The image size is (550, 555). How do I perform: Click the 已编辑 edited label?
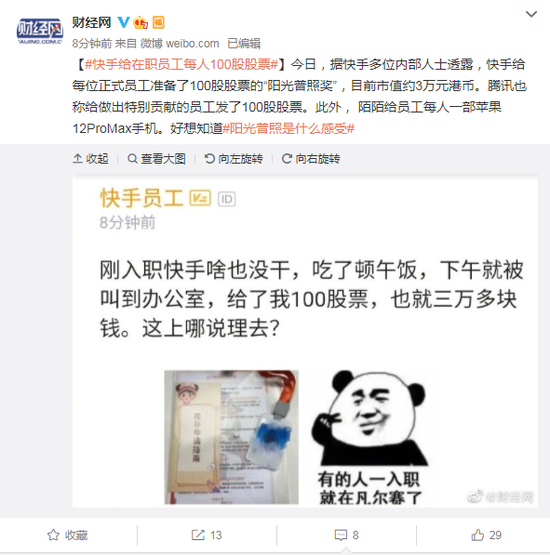click(x=244, y=44)
